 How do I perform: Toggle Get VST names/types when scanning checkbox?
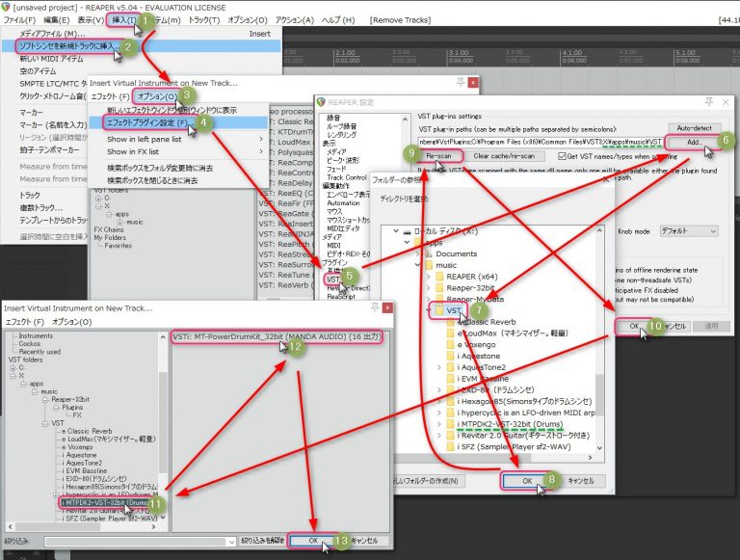click(560, 156)
